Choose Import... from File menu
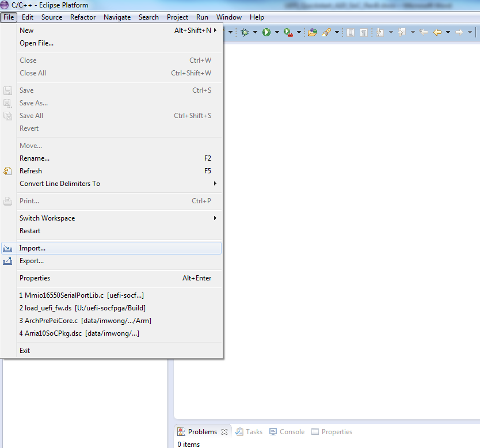The width and height of the screenshot is (480, 448). click(112, 248)
